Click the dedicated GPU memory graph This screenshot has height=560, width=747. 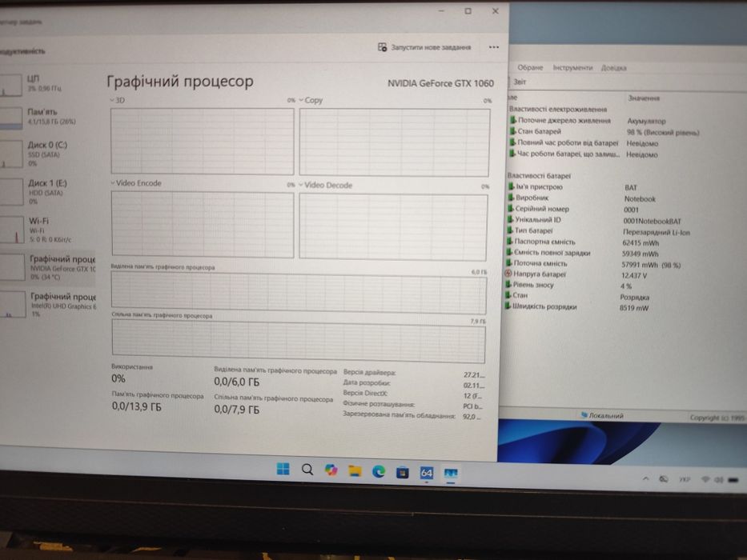[x=299, y=294]
